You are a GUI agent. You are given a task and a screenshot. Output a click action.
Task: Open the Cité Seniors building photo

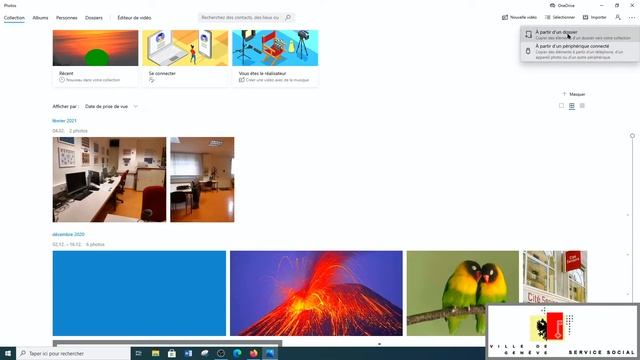click(555, 277)
